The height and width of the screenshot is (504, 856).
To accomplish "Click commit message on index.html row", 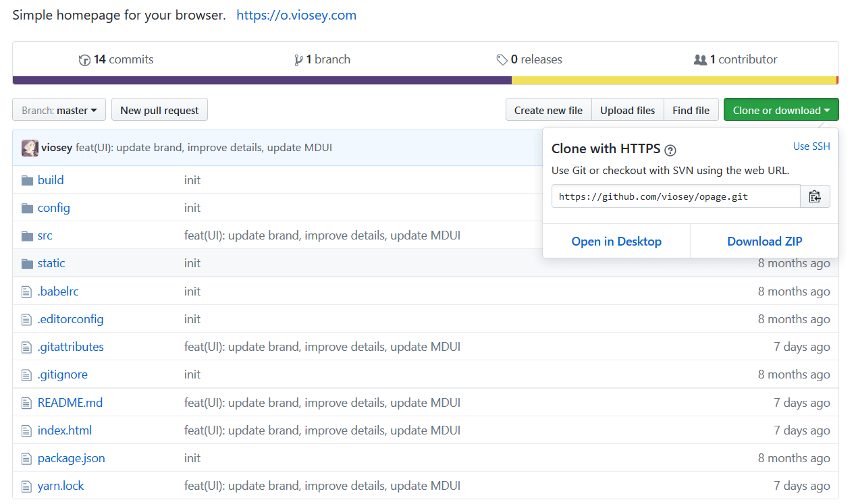I will point(322,430).
